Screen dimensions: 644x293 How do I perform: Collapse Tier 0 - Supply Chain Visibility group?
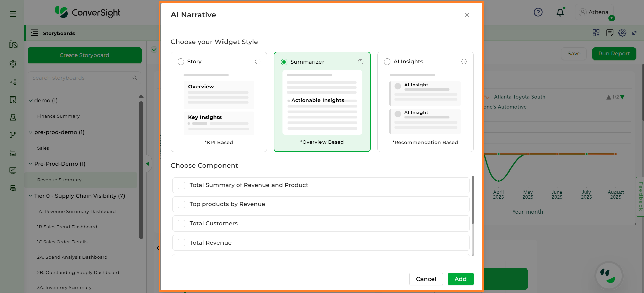(x=31, y=196)
